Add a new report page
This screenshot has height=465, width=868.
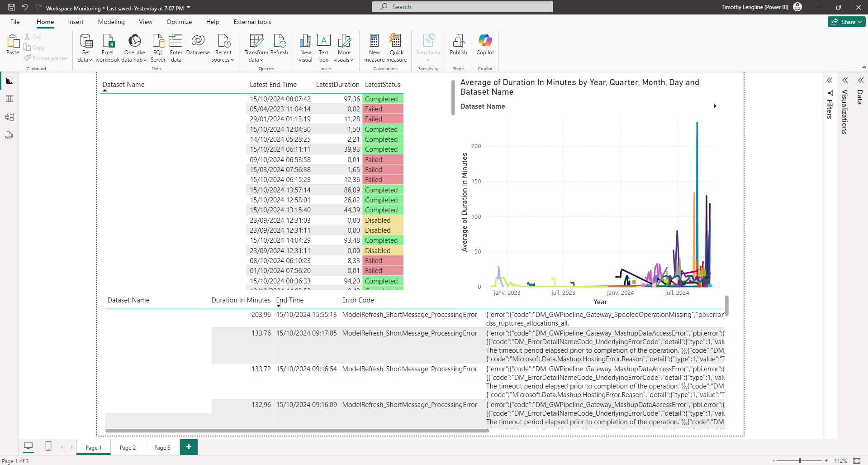pos(189,447)
